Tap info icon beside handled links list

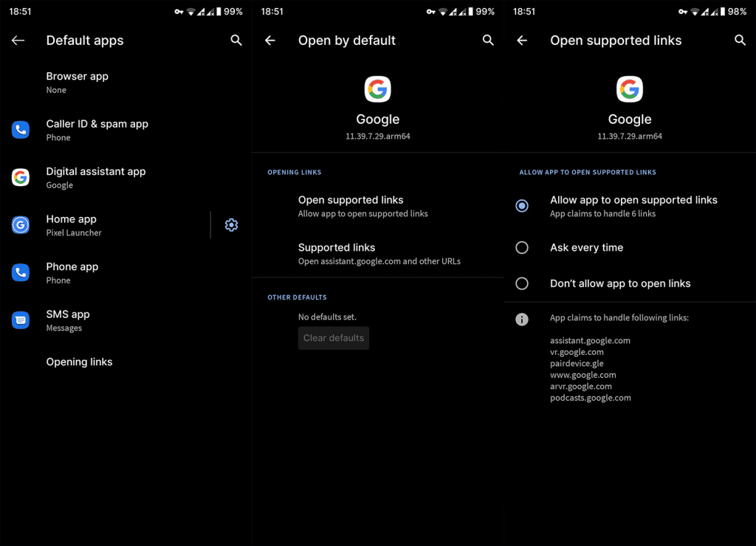click(522, 319)
